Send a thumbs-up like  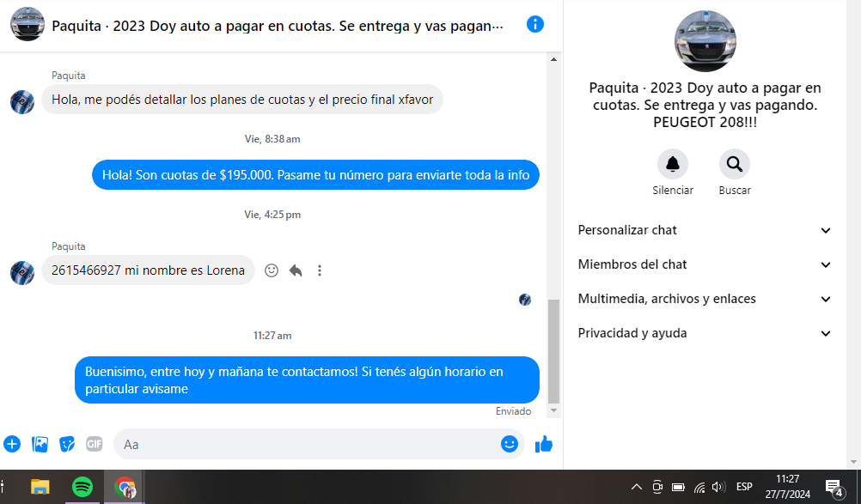point(544,444)
